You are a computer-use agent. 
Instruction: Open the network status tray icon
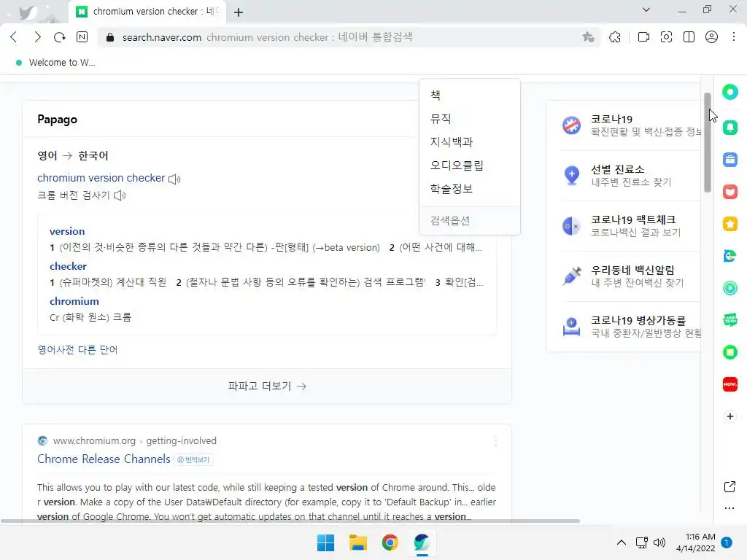click(x=642, y=542)
